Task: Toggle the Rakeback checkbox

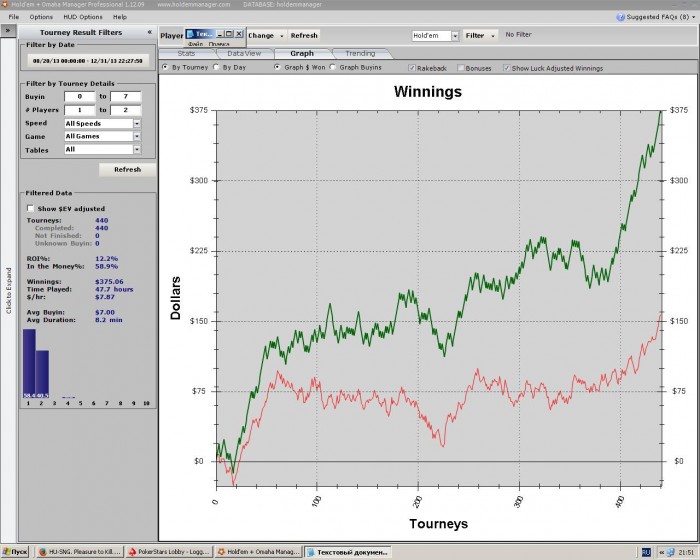Action: click(x=412, y=68)
